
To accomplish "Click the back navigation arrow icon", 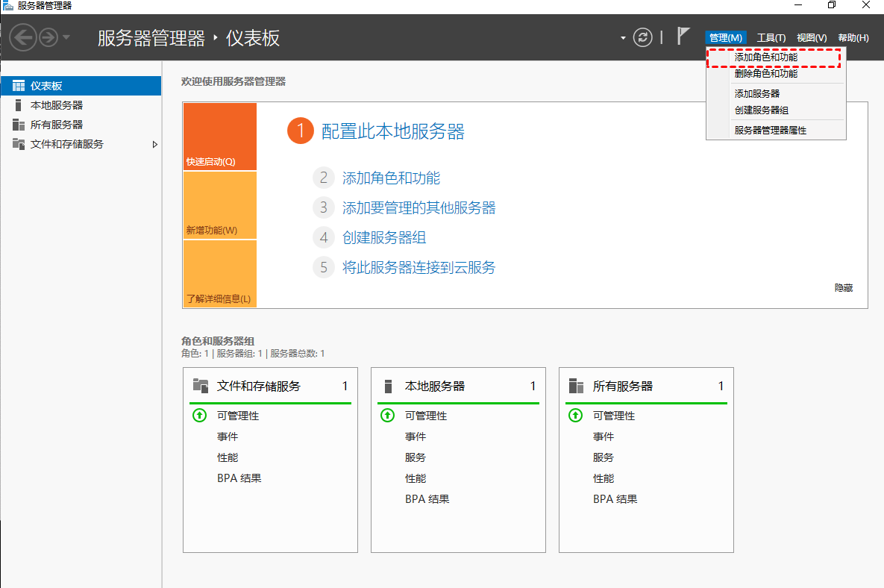I will [23, 37].
